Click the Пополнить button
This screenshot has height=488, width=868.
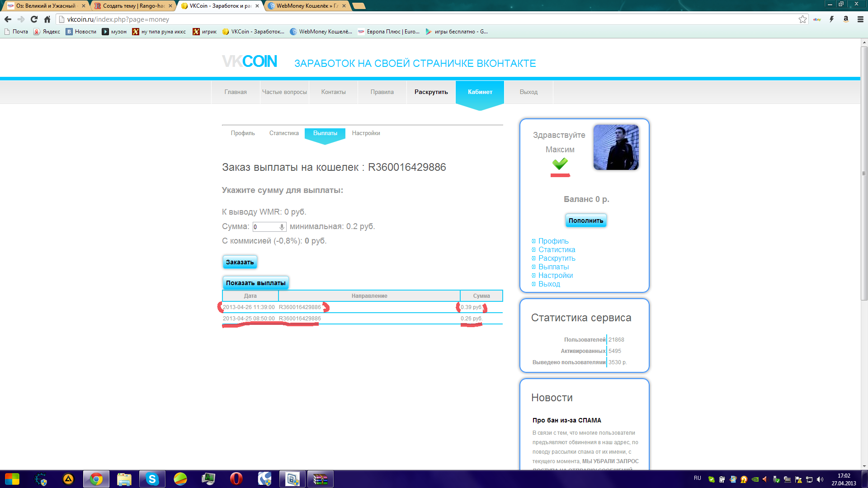586,221
